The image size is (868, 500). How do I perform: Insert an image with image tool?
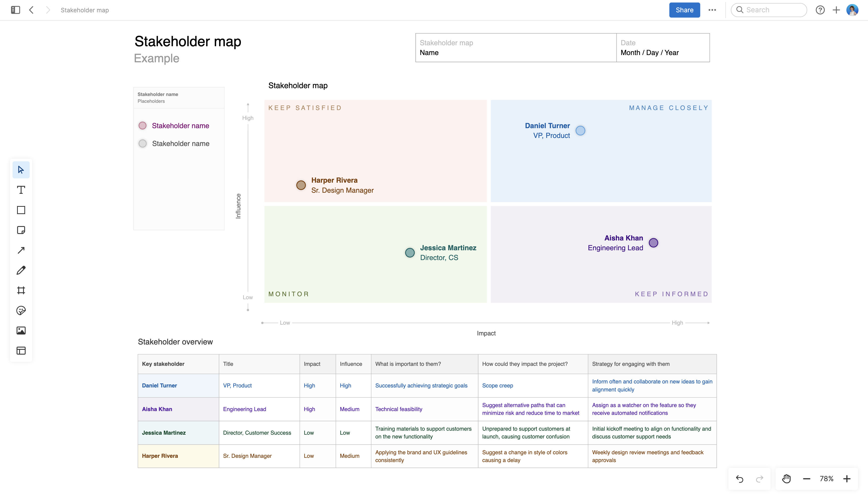click(21, 331)
